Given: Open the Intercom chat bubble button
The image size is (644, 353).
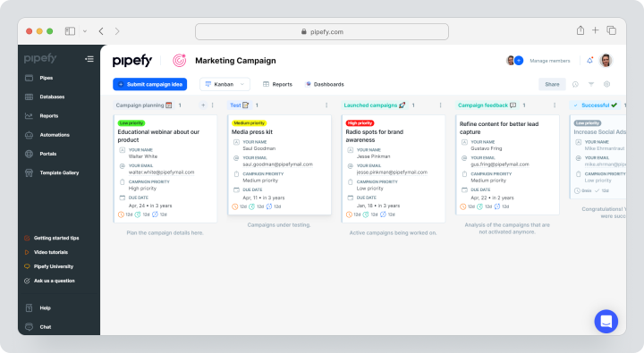Looking at the screenshot, I should pos(606,322).
